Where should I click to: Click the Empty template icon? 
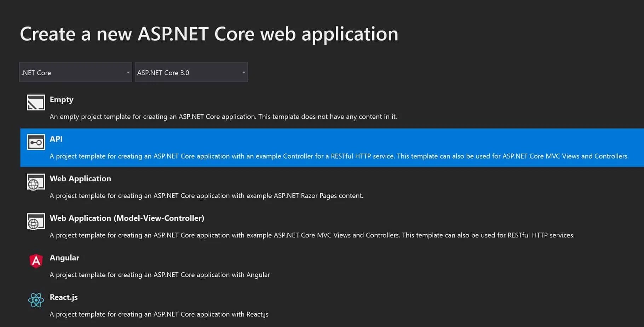[x=36, y=103]
